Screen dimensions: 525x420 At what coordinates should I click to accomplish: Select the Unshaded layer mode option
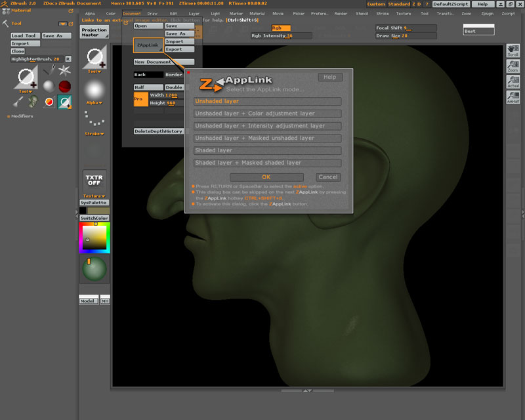click(267, 102)
